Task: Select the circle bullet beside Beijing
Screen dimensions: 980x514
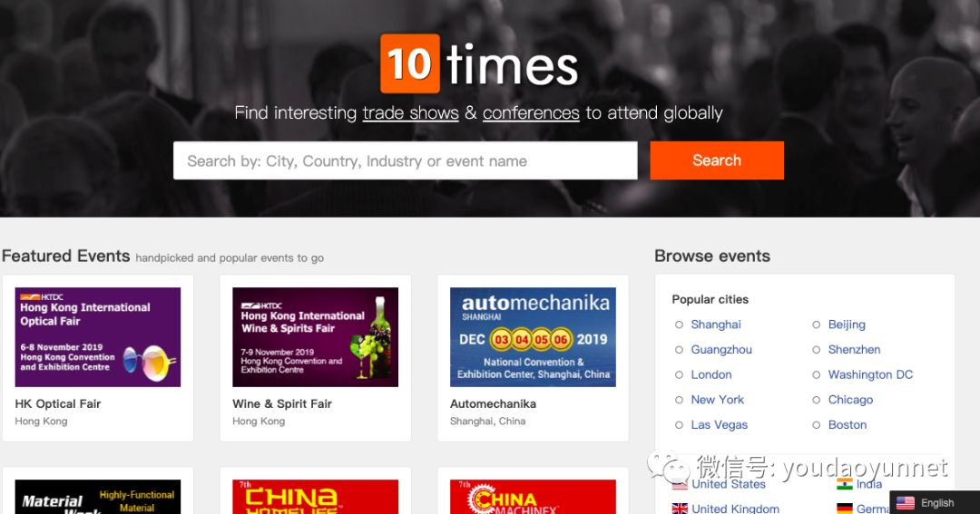Action: [x=817, y=325]
